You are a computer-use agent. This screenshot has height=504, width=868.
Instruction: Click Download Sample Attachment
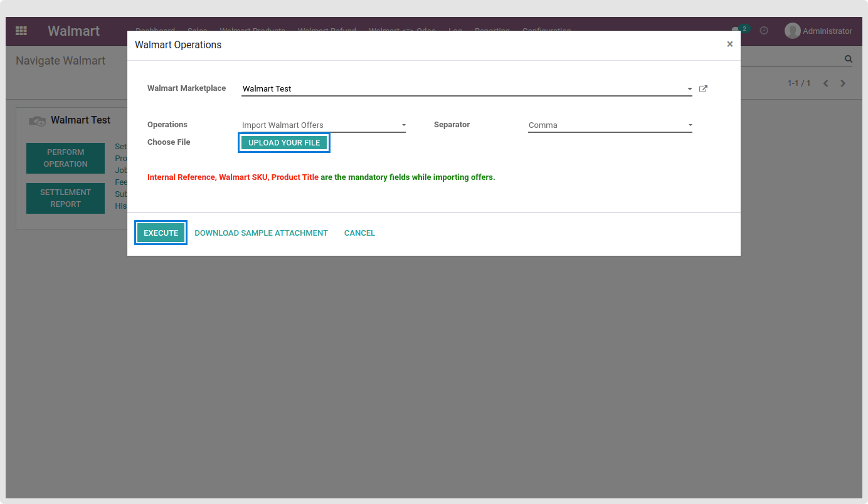(x=261, y=233)
